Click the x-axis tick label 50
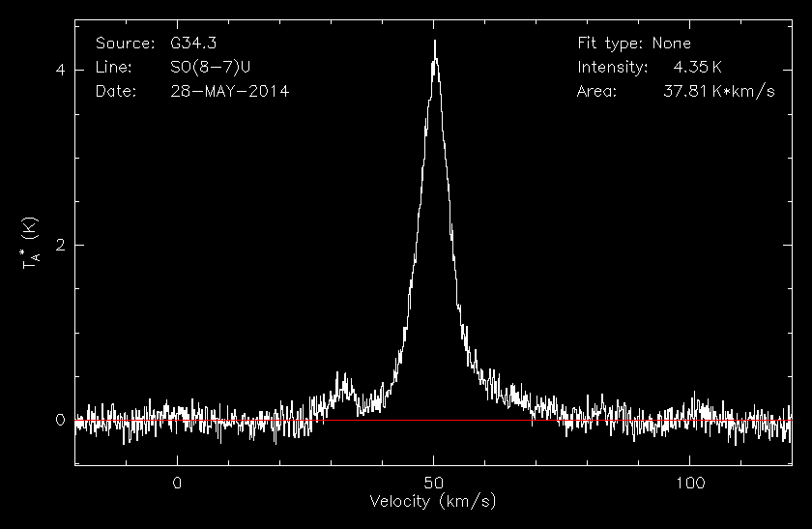 [x=433, y=484]
